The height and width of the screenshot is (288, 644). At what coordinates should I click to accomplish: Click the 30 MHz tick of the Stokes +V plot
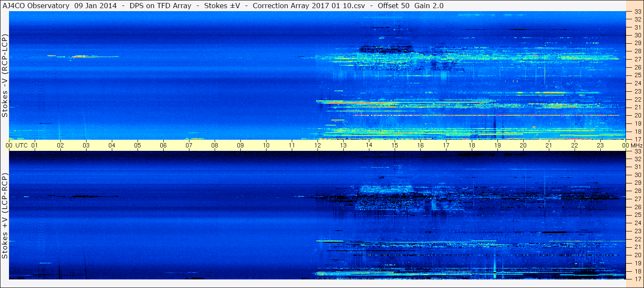click(x=637, y=175)
